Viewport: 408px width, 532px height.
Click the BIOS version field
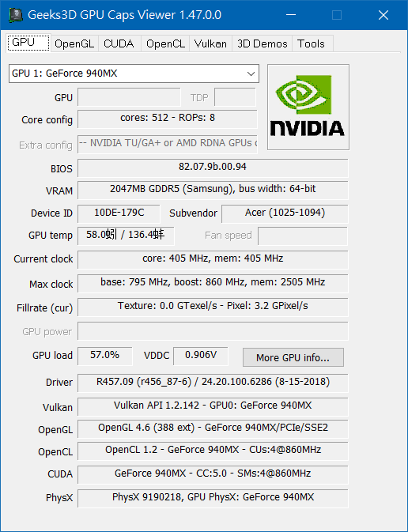pos(213,168)
